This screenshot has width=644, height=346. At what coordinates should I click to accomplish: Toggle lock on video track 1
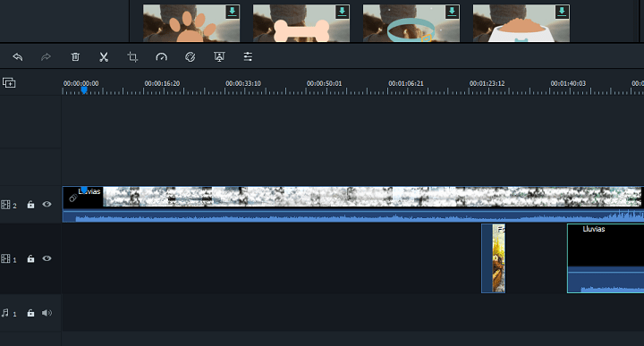tap(30, 258)
